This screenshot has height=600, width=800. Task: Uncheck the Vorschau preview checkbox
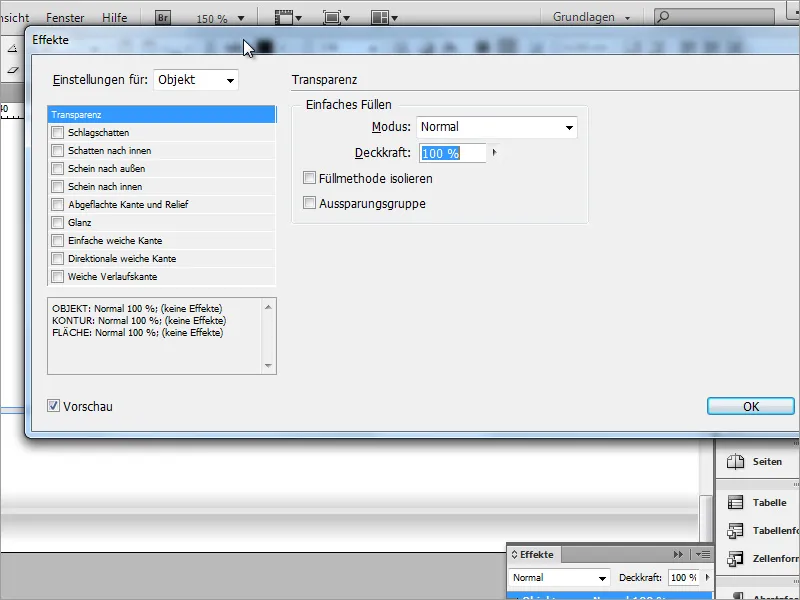pos(53,406)
